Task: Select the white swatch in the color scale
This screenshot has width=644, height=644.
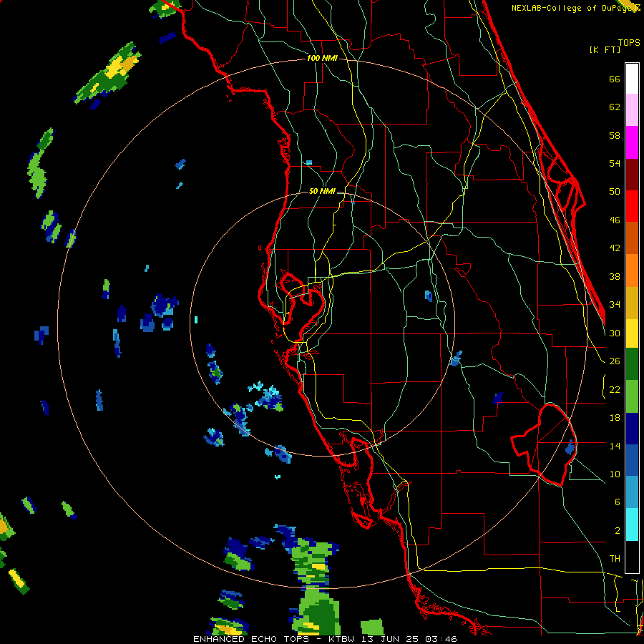Action: tap(632, 79)
